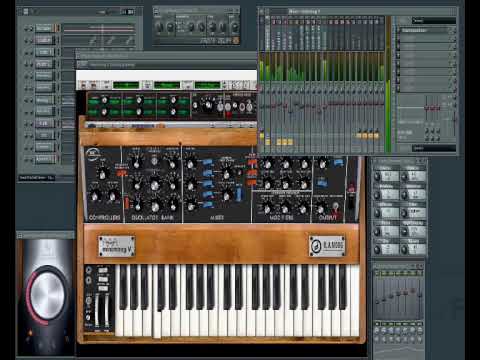Viewport: 480px width, 360px height.
Task: Toggle the Oscillator 1 blue mixer switch
Action: (x=207, y=162)
